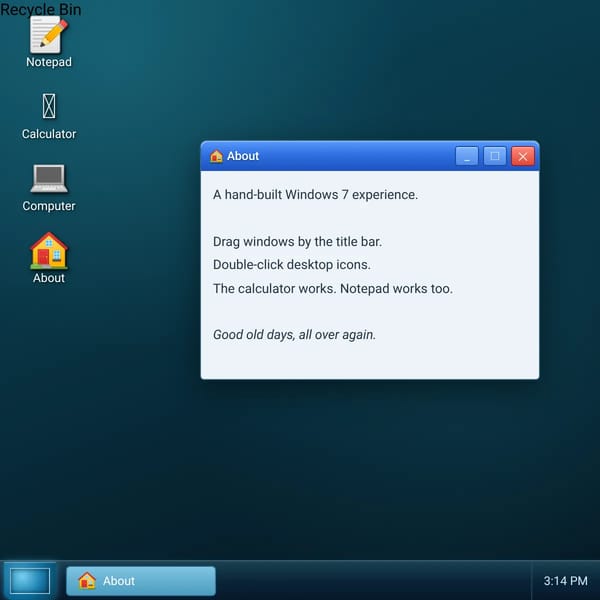Click the Recycle Bin label text
Image resolution: width=600 pixels, height=600 pixels.
(x=41, y=9)
